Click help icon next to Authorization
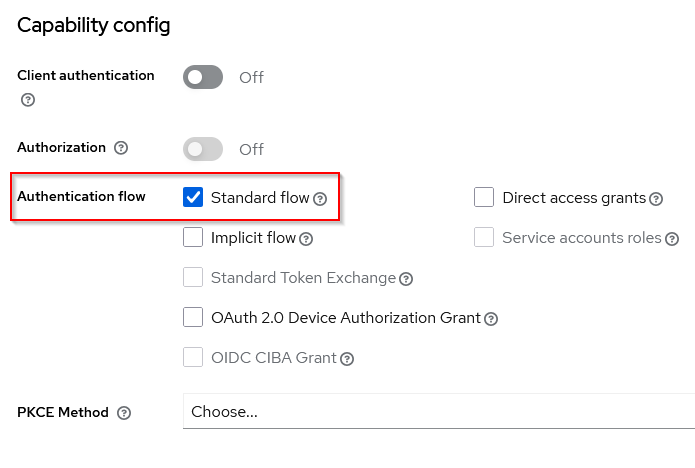Viewport: 695px width, 468px height. pyautogui.click(x=121, y=148)
